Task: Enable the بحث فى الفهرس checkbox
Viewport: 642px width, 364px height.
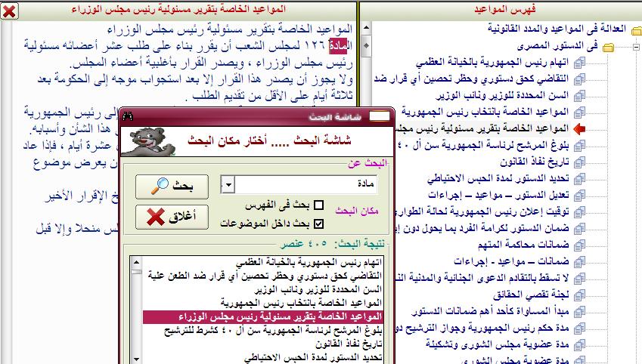Action: click(x=318, y=205)
